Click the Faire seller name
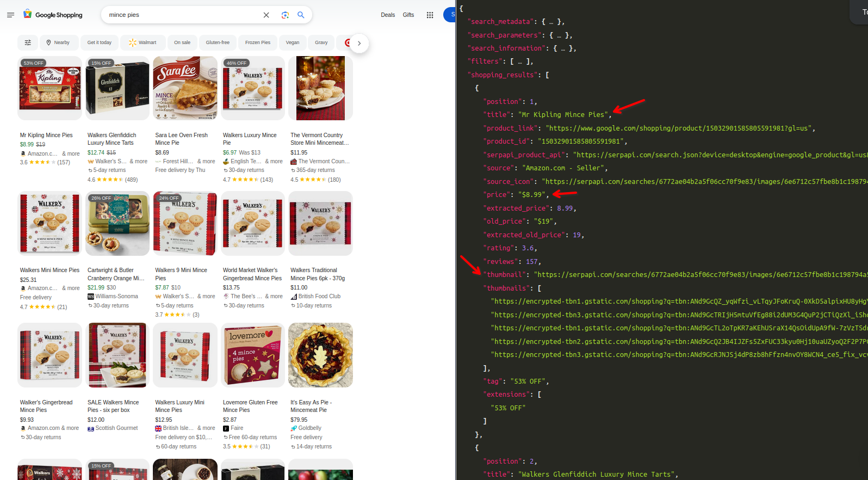 pyautogui.click(x=237, y=428)
